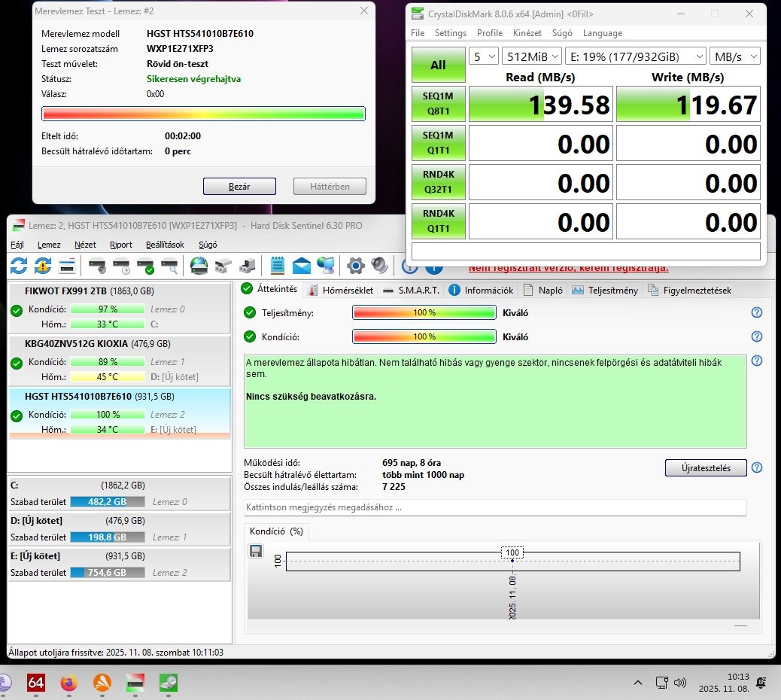Click the save floppy icon on Kondíció graph
The width and height of the screenshot is (781, 700).
(256, 552)
